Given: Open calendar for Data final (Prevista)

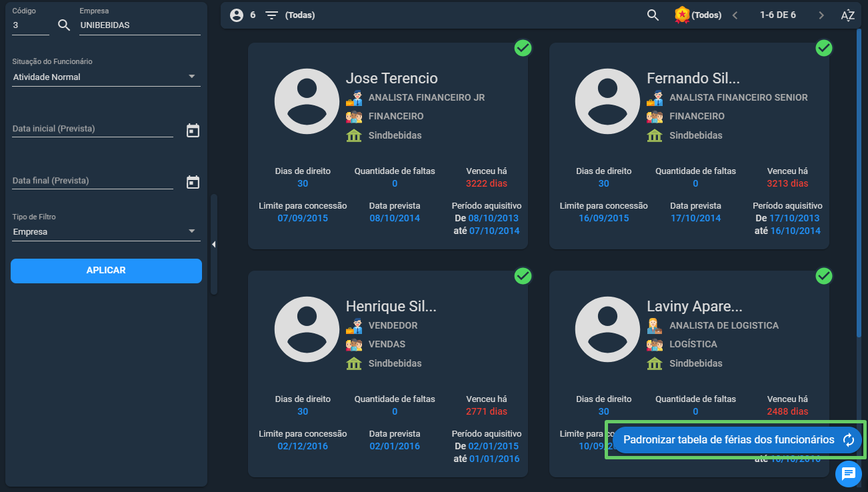Looking at the screenshot, I should point(193,181).
